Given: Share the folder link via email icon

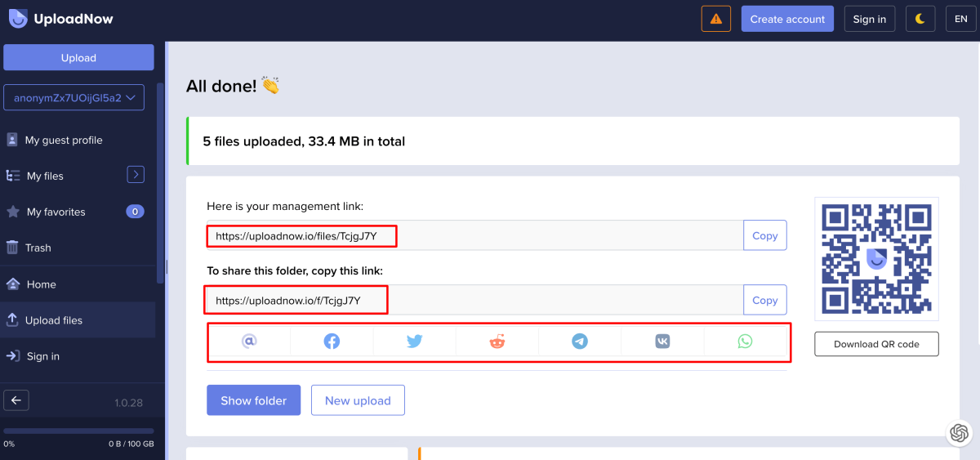Looking at the screenshot, I should tap(249, 342).
